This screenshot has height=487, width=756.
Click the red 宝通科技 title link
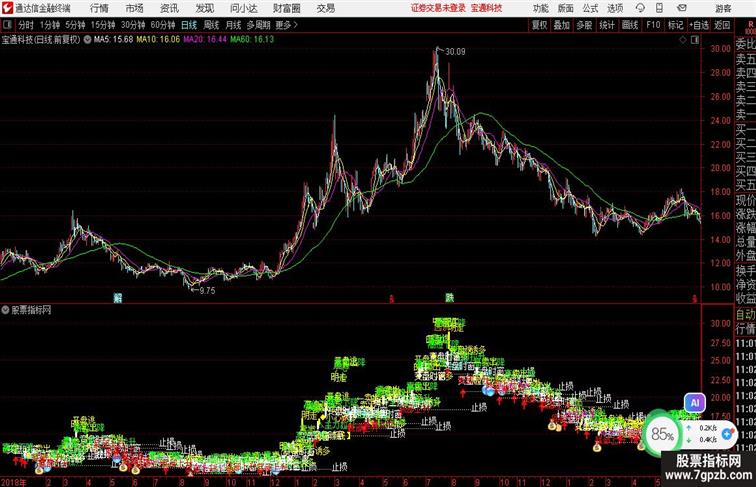pyautogui.click(x=486, y=8)
